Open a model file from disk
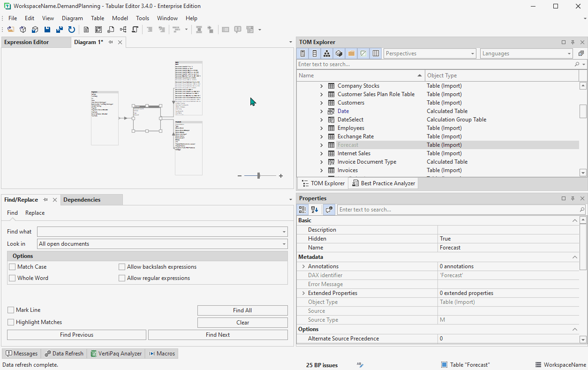 click(x=10, y=29)
